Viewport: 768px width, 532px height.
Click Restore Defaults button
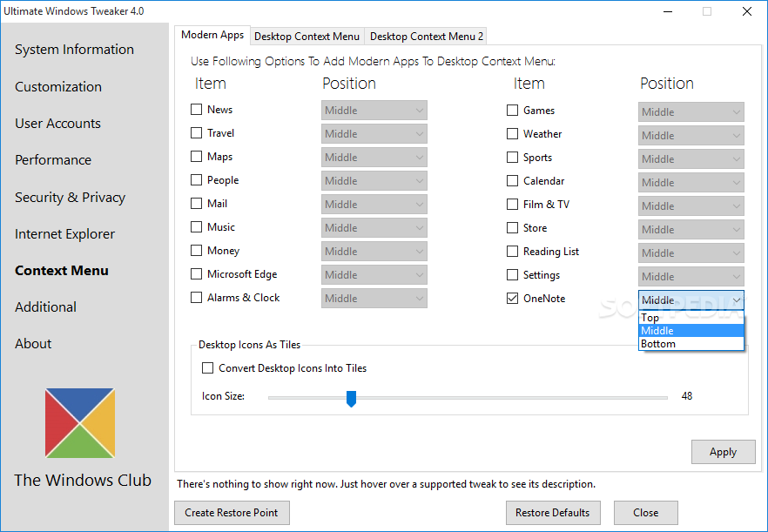pyautogui.click(x=553, y=512)
